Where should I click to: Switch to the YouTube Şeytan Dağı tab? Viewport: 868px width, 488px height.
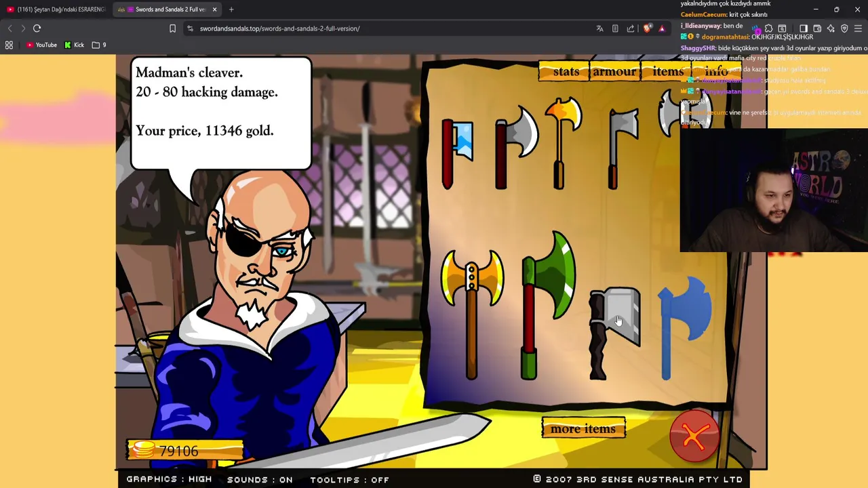tap(56, 9)
